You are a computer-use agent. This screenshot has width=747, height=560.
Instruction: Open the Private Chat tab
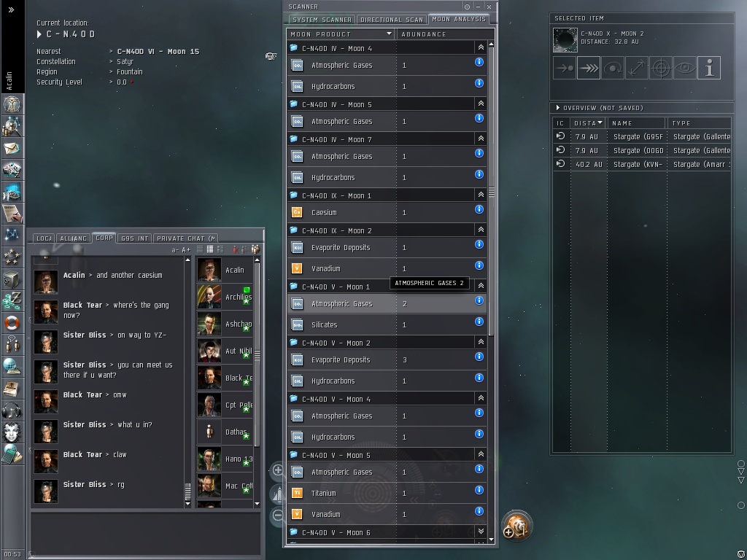pos(186,238)
